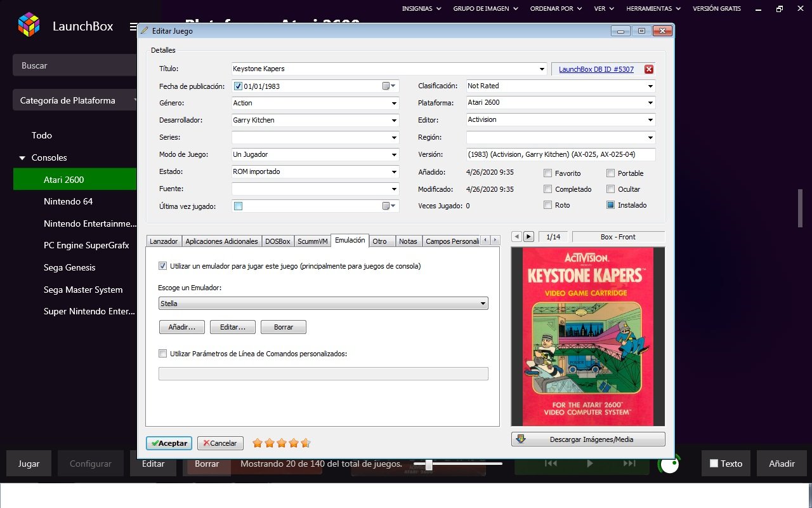
Task: Toggle the Instalado checkbox
Action: [x=611, y=205]
